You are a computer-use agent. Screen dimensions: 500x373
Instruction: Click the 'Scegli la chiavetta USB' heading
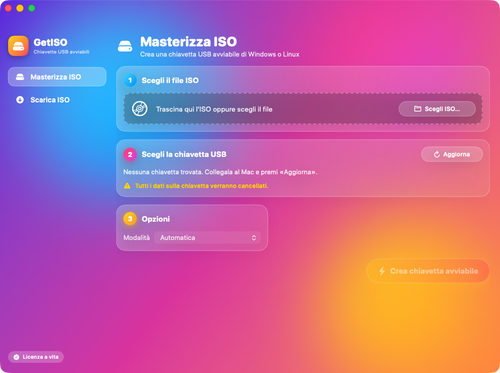184,154
